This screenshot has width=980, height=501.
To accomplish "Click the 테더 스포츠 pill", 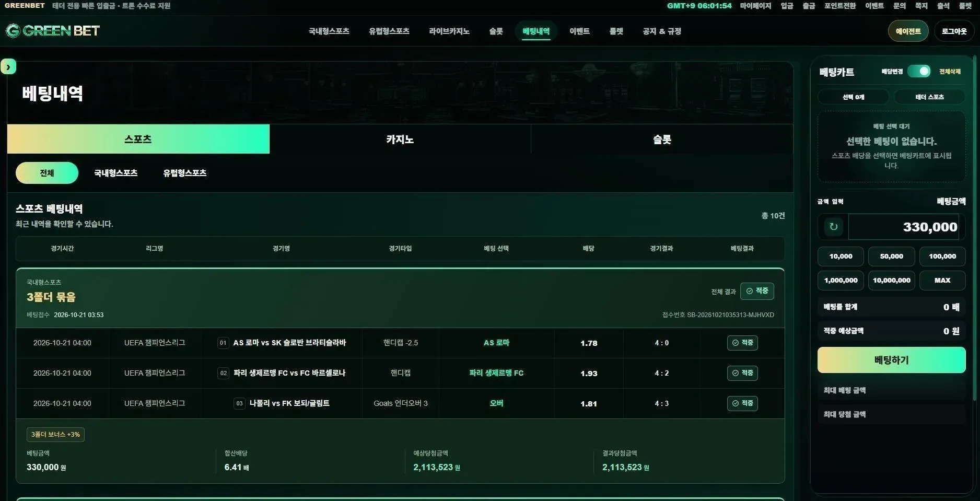I will click(x=929, y=97).
